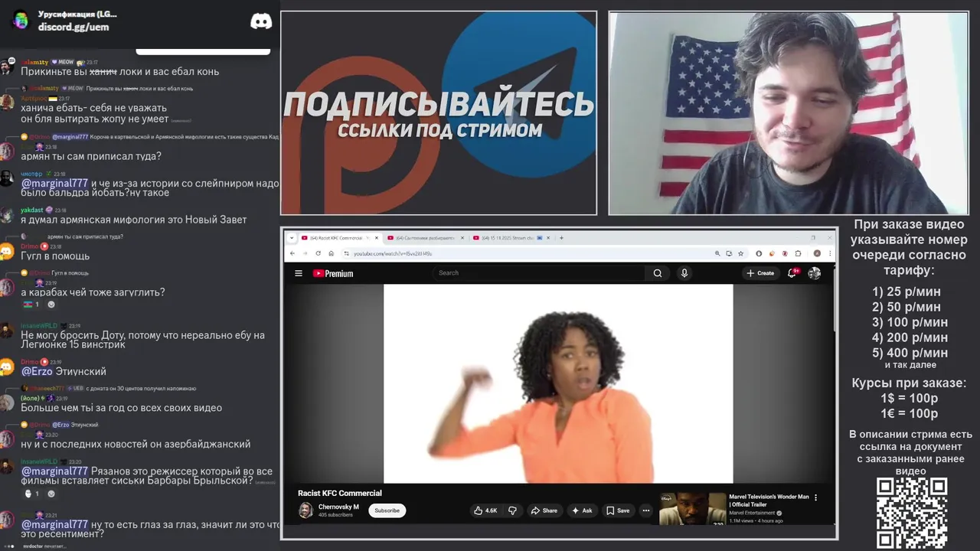The height and width of the screenshot is (551, 980).
Task: Close the Racist KFC Commercial tab
Action: 377,238
